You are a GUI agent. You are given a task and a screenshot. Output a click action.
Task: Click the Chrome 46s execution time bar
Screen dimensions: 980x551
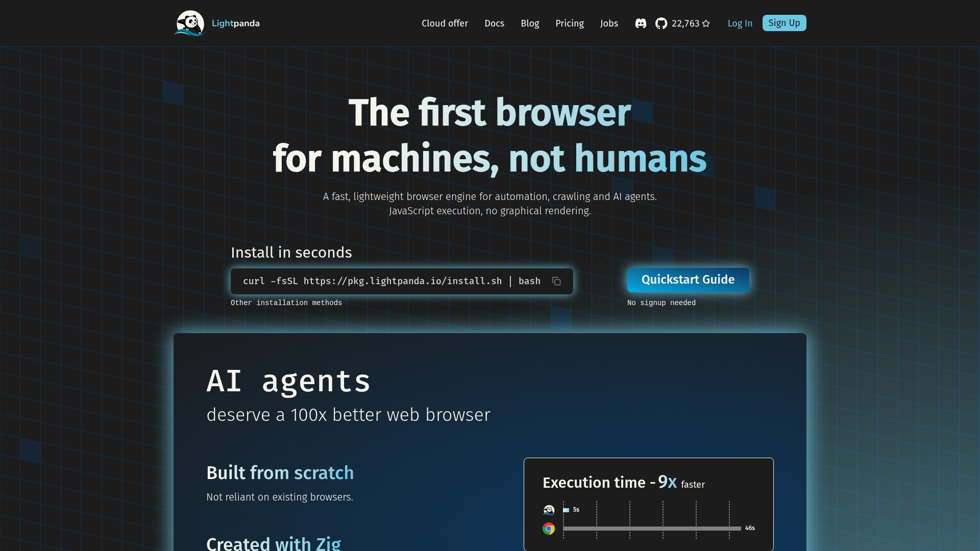tap(652, 529)
